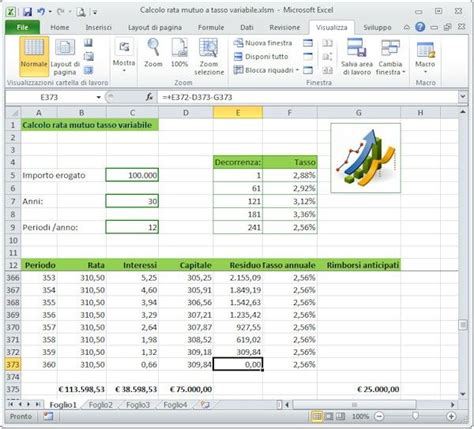Reset zoom with the 100% button
Screen dimensions: 474x429
click(180, 53)
